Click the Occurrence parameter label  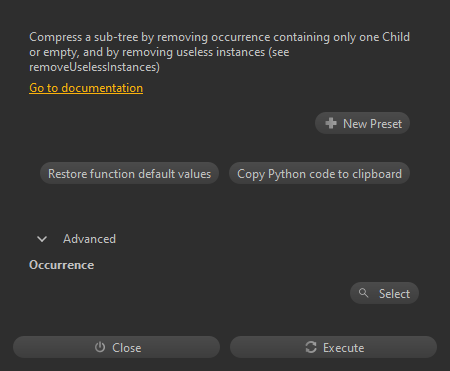[62, 265]
